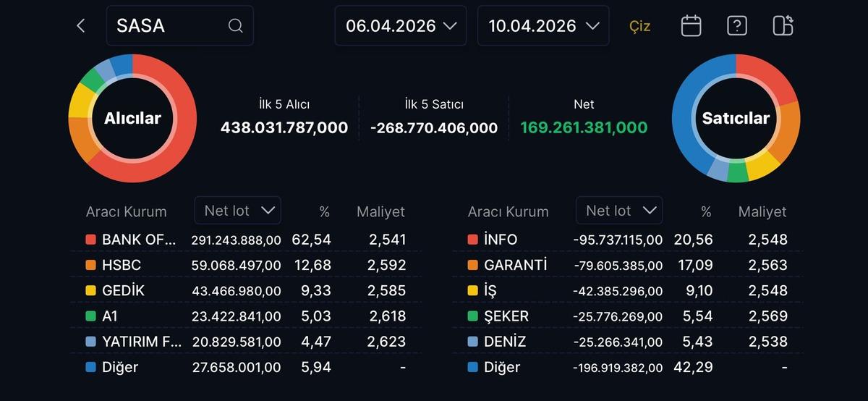Click the red BANK OF color swatch
868x401 pixels.
point(90,240)
